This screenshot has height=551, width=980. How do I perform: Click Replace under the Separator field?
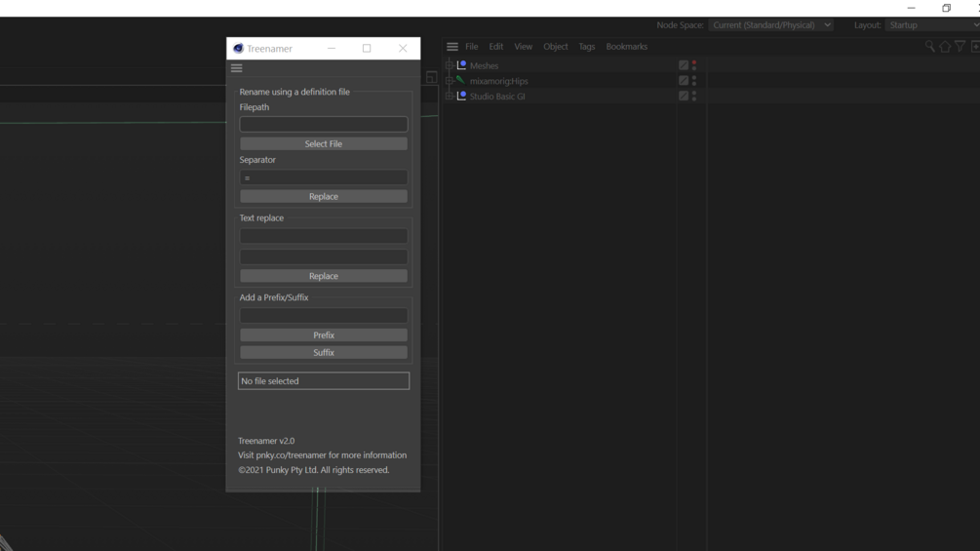[x=323, y=196]
